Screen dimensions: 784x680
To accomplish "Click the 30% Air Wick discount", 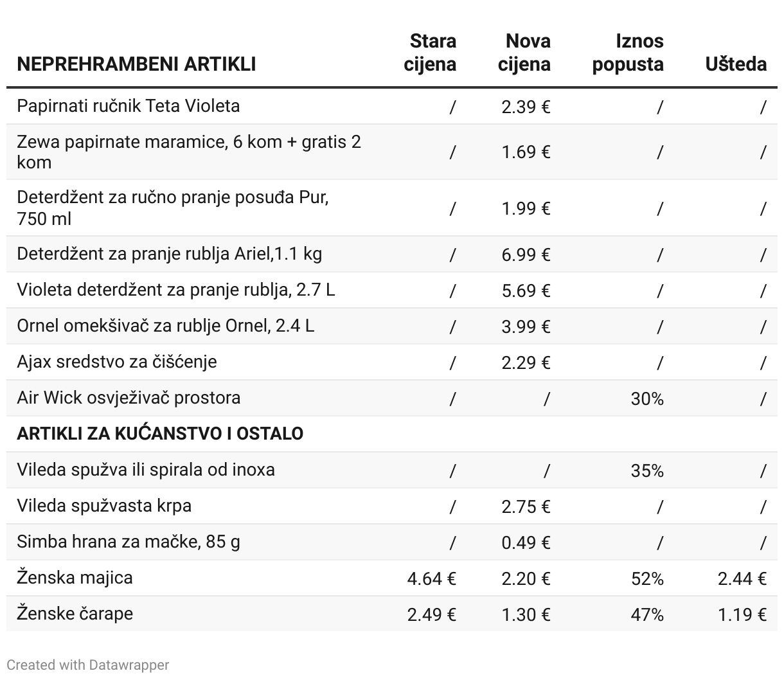I will pos(646,398).
